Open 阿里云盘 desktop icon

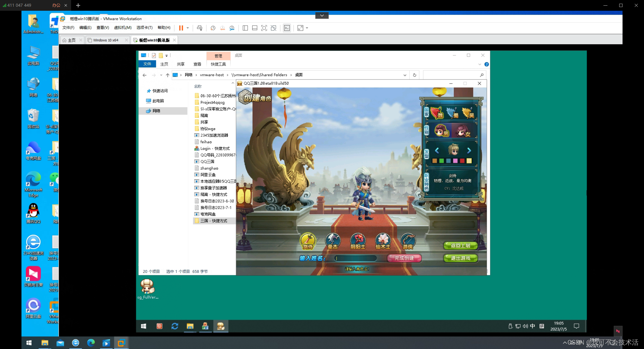coord(33,308)
